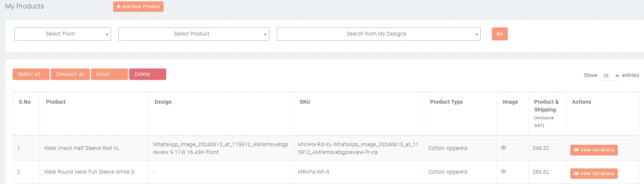
Task: Expand the Select Product dropdown
Action: [x=194, y=34]
